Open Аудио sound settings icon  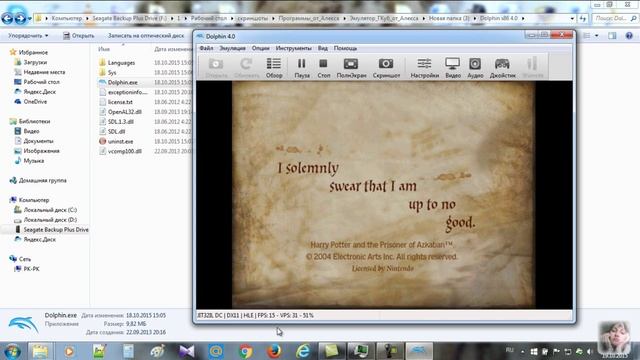point(475,68)
